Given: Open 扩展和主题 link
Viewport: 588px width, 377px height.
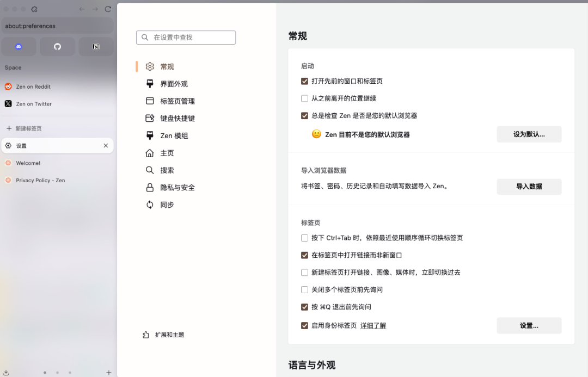Looking at the screenshot, I should (163, 335).
